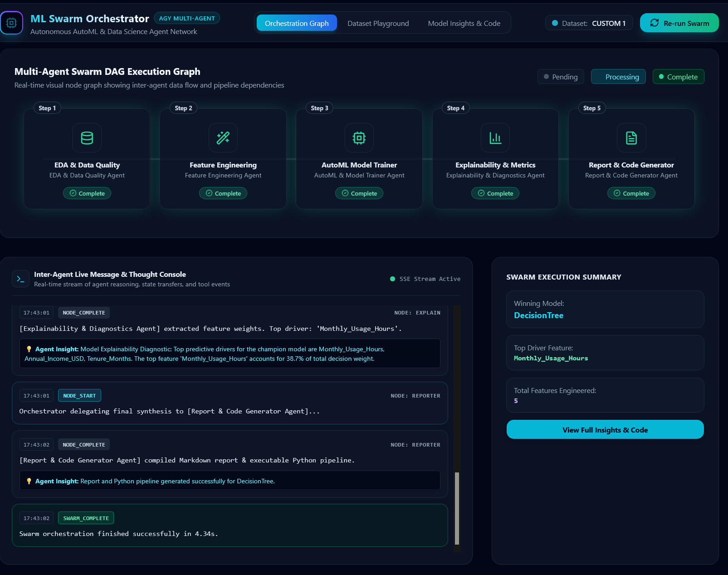
Task: Click the refresh arrows icon in Re-run Swarm button
Action: pyautogui.click(x=654, y=23)
